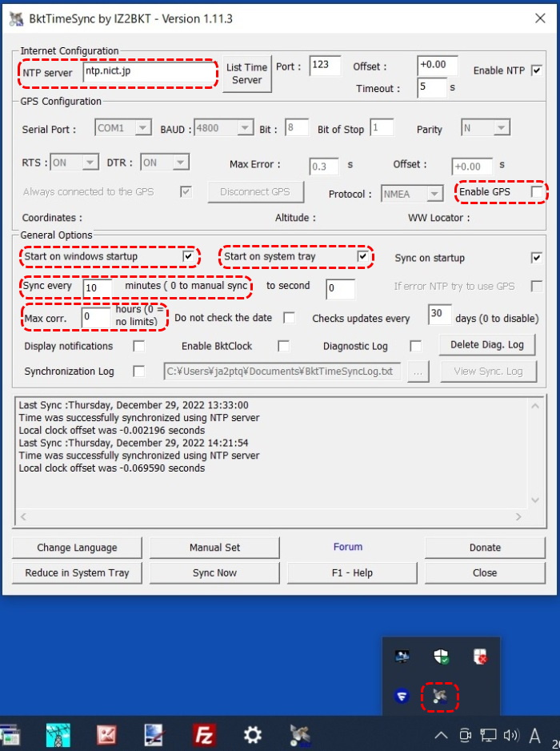
Task: Open the red chart app on taskbar
Action: click(x=106, y=735)
